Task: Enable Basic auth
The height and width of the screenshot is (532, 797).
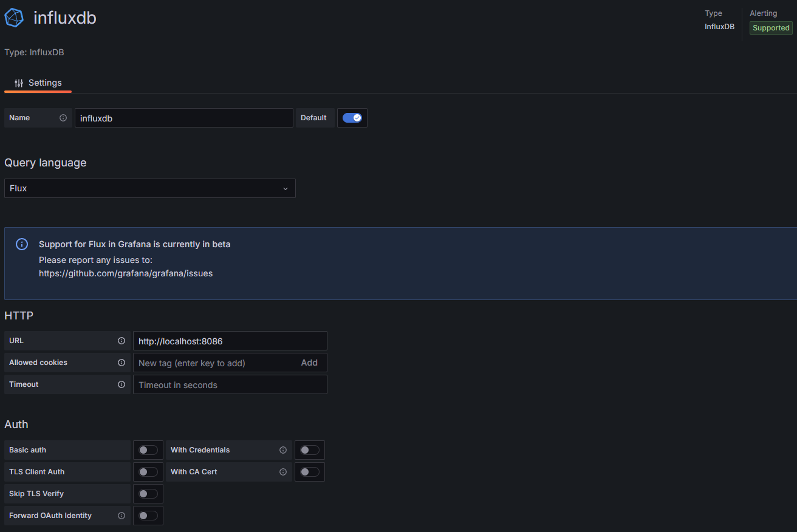Action: 148,450
